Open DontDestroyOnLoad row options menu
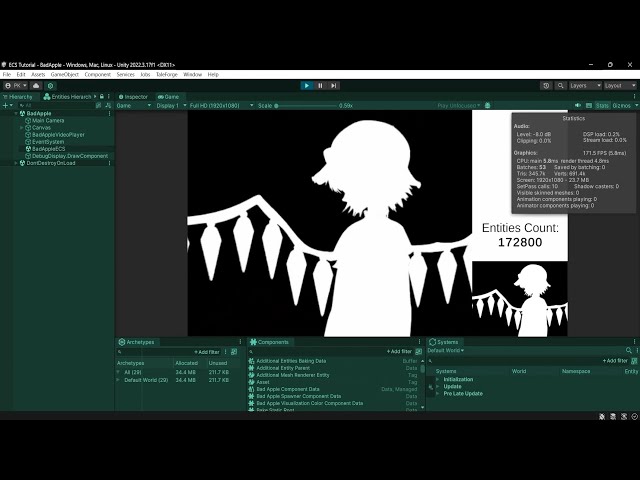Viewport: 640px width, 480px height. 109,163
